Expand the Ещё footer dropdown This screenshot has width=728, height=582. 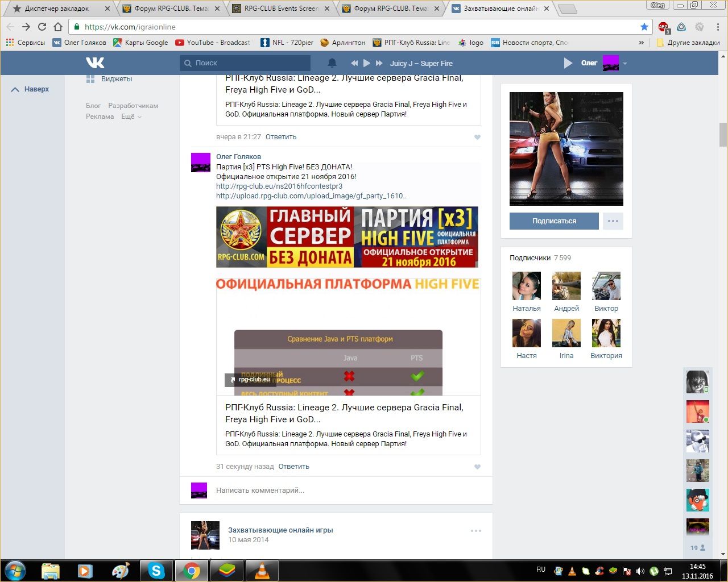(131, 117)
